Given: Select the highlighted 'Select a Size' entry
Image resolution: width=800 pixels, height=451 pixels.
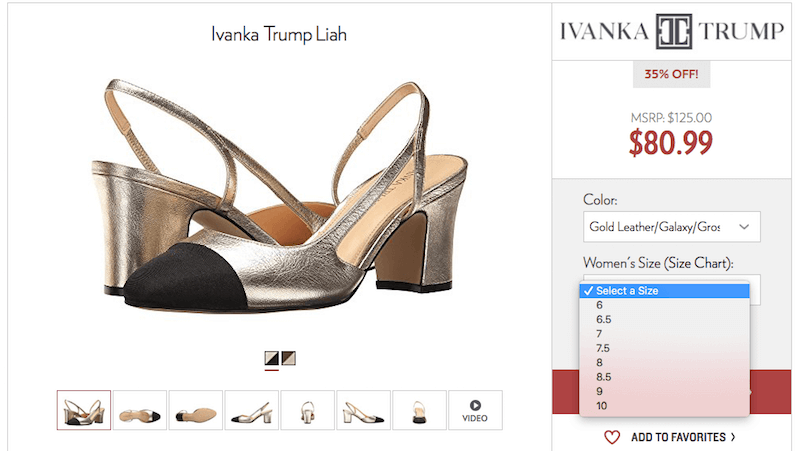Looking at the screenshot, I should (664, 291).
